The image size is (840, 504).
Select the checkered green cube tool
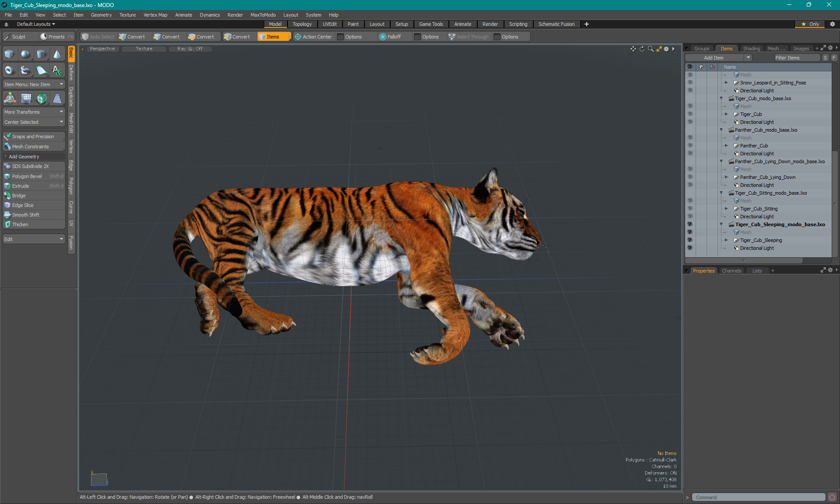pos(42,98)
